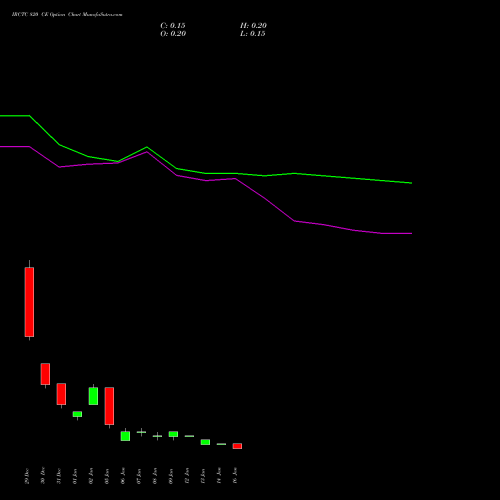The height and width of the screenshot is (500, 500).
Task: Click the 31 Dec date label
Action: pyautogui.click(x=59, y=476)
